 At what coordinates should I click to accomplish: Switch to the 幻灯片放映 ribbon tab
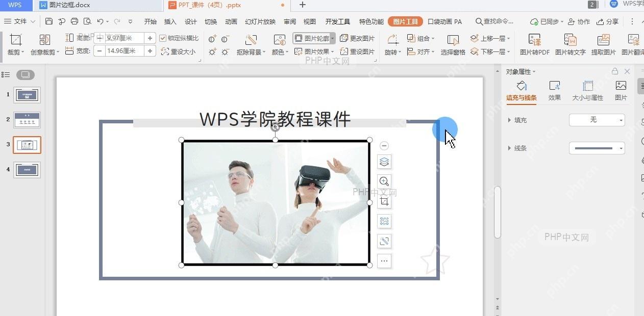(x=260, y=21)
